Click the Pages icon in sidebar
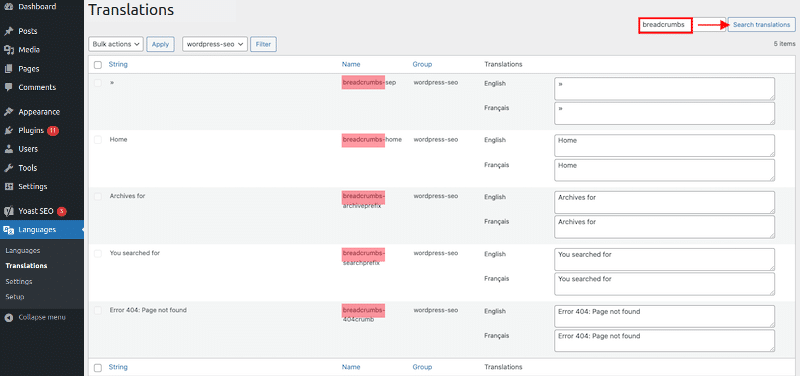 tap(8, 69)
